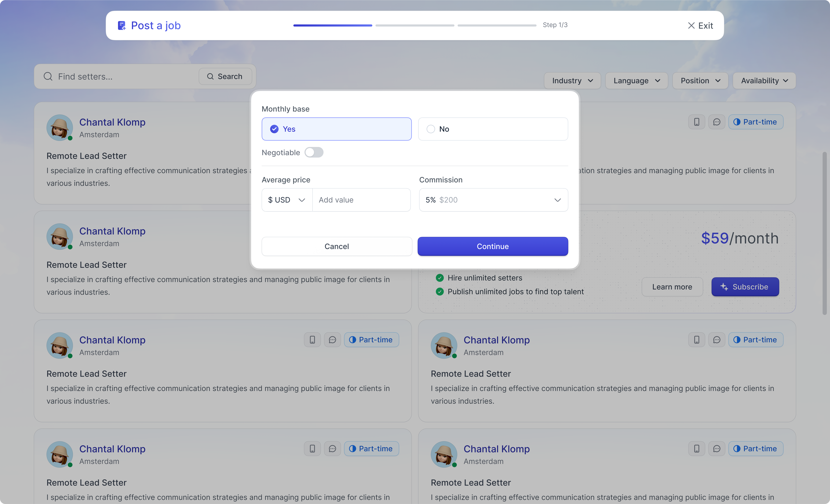Click the page vertical scrollbar

(x=824, y=233)
